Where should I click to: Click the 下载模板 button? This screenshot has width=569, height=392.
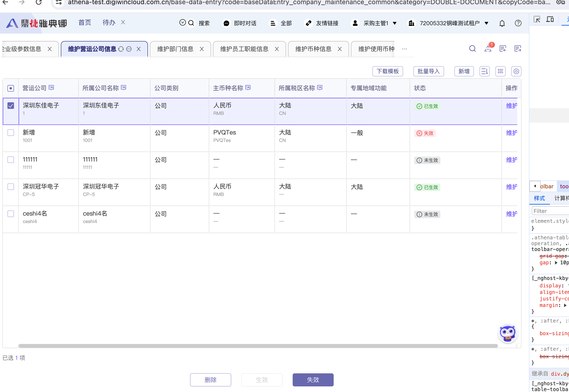coord(387,71)
